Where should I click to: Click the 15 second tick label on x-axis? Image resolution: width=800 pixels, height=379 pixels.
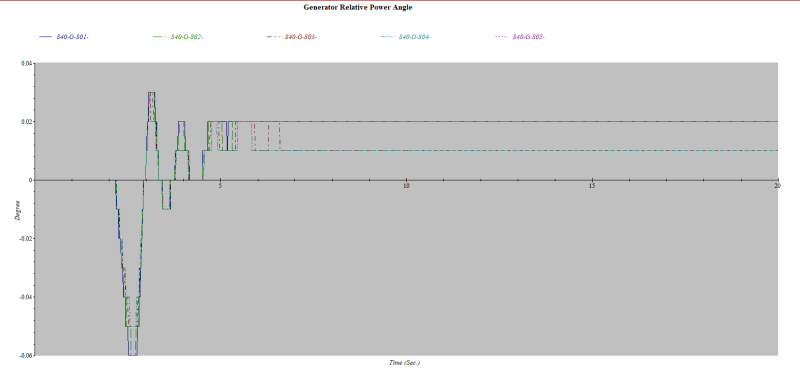(x=592, y=186)
